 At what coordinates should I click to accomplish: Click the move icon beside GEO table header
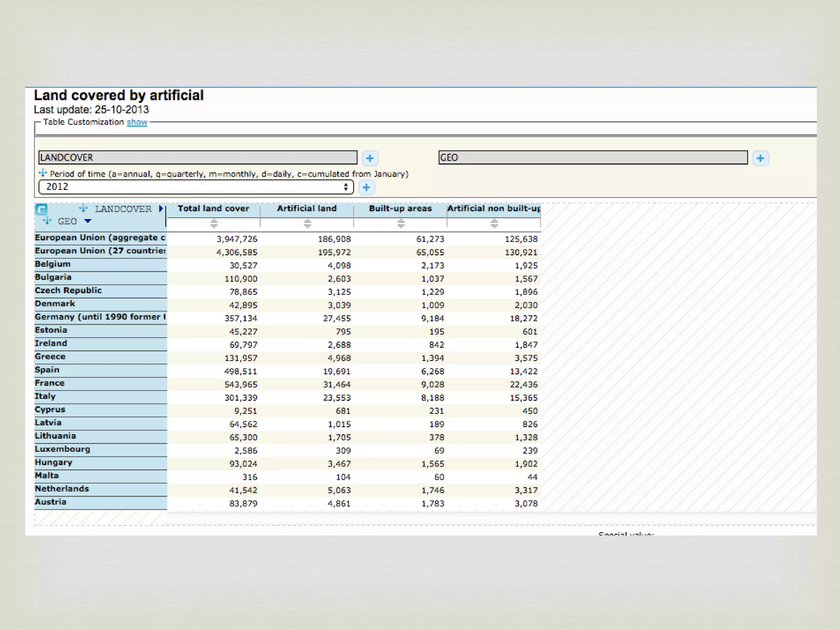(x=47, y=221)
